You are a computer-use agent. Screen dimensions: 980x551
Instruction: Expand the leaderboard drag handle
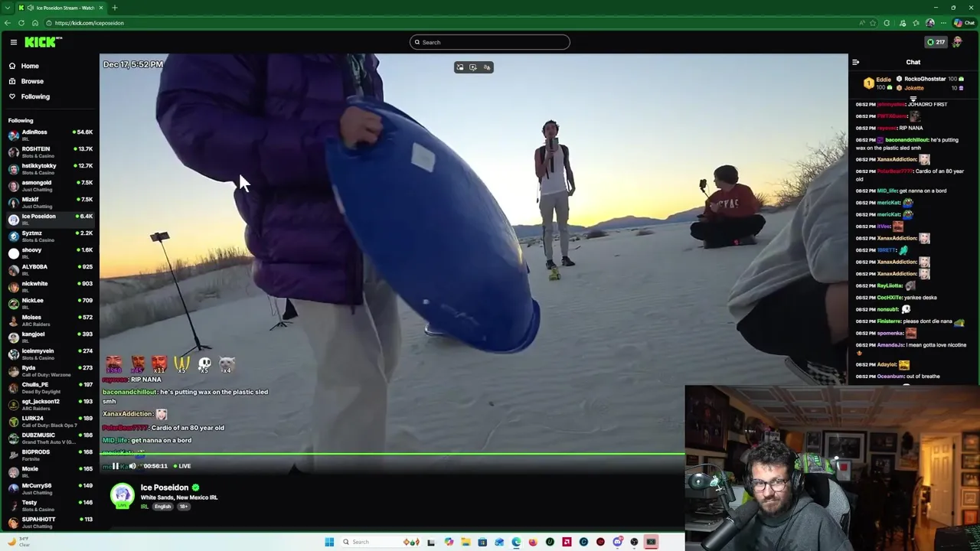pyautogui.click(x=913, y=99)
